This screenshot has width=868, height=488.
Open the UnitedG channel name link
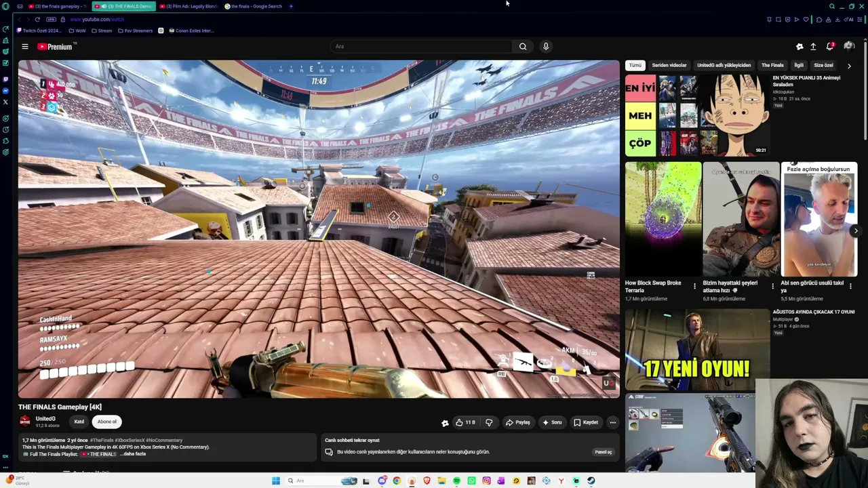point(45,419)
